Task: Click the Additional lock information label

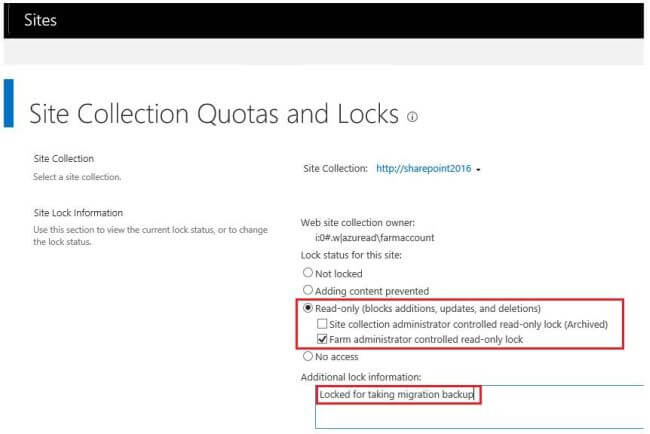Action: coord(361,376)
